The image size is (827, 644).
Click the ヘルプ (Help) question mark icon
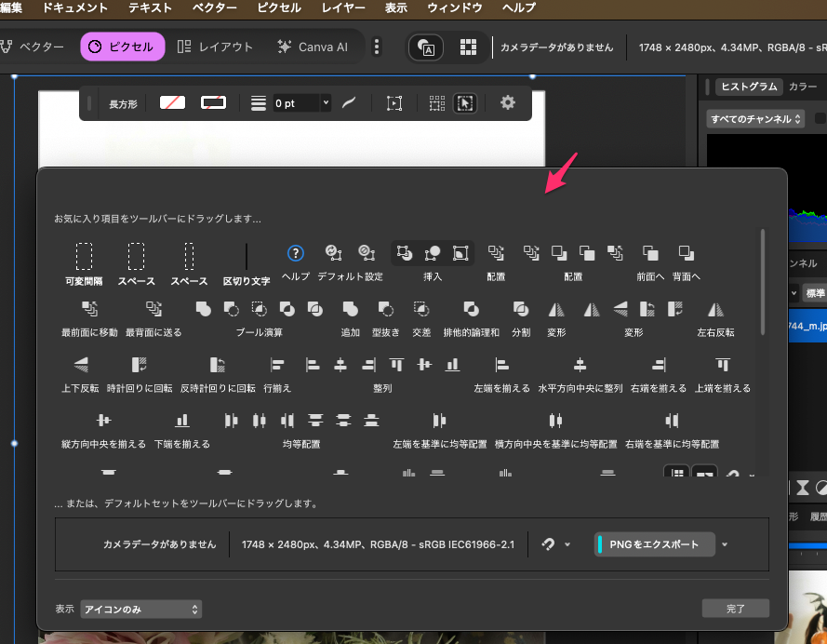[295, 253]
